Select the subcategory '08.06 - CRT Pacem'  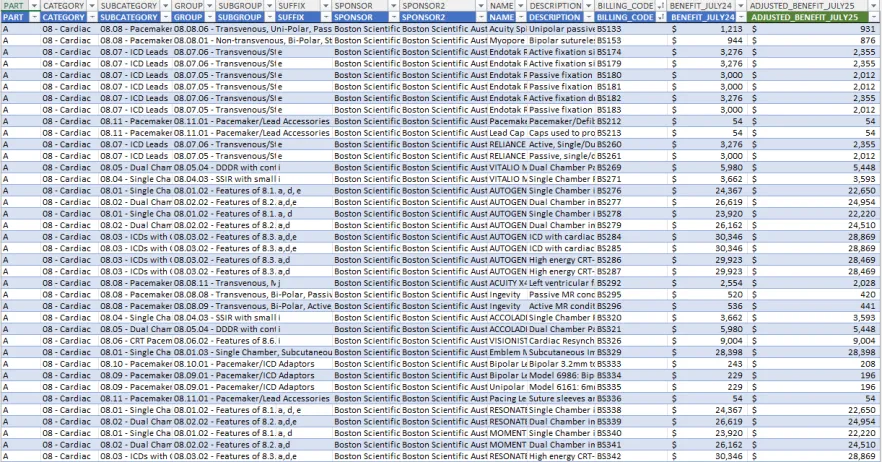135,340
